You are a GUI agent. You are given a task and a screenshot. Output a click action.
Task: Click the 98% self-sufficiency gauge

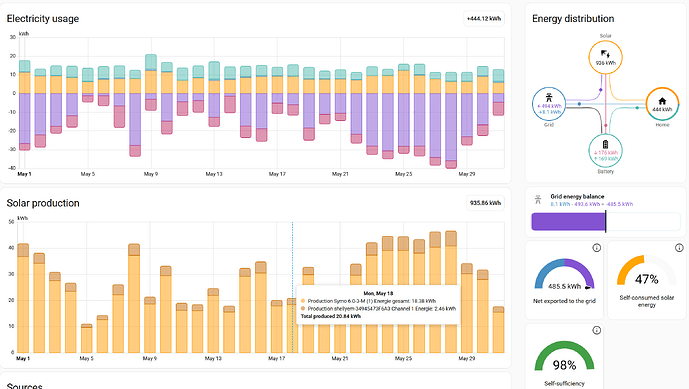564,356
